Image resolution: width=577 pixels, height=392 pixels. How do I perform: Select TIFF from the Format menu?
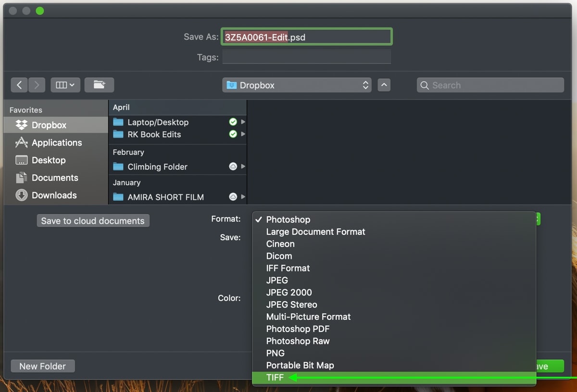(x=275, y=378)
